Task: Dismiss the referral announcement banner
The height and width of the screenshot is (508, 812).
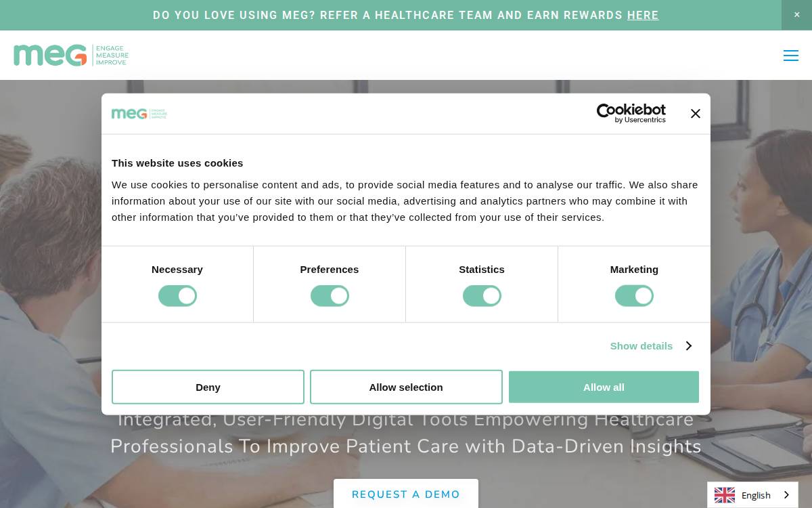Action: click(796, 15)
